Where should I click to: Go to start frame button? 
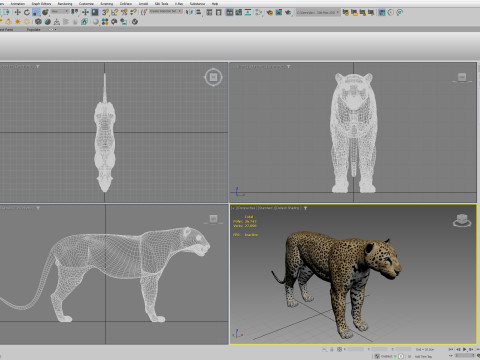451,349
